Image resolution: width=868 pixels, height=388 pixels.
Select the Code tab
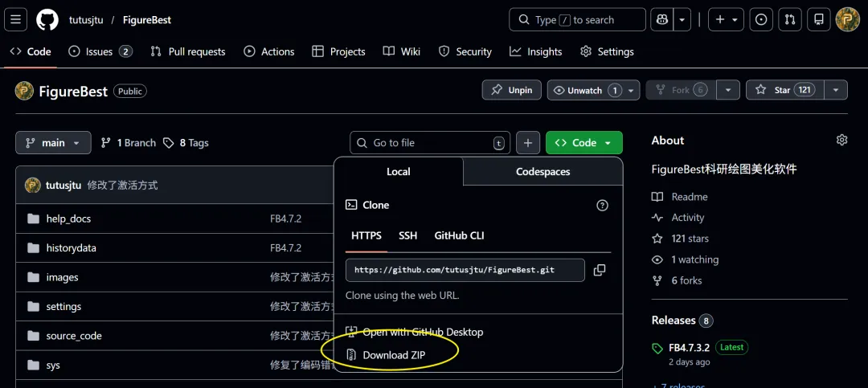tap(31, 51)
